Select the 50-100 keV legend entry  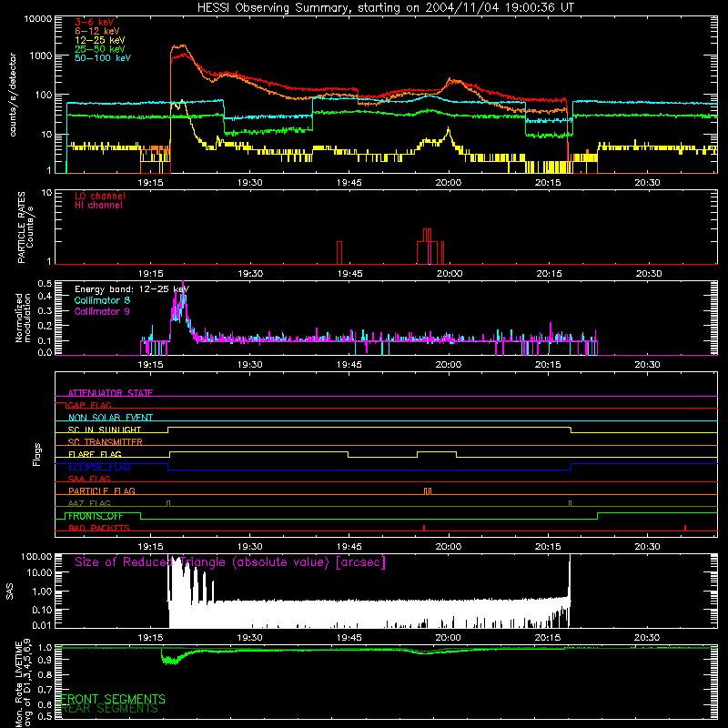click(x=103, y=58)
